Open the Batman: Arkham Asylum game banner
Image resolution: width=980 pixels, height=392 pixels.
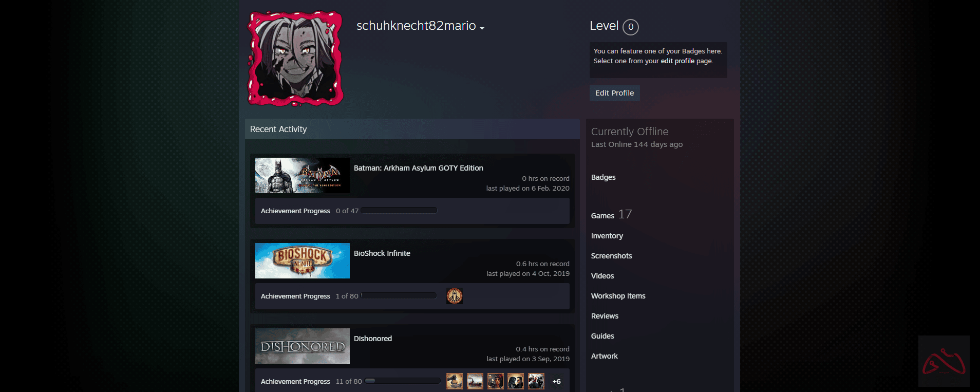(303, 176)
